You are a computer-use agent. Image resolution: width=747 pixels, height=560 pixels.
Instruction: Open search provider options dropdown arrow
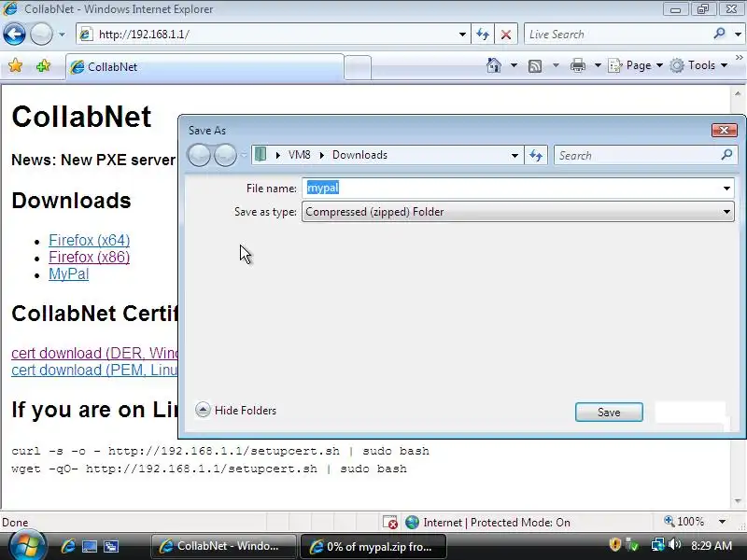[738, 35]
